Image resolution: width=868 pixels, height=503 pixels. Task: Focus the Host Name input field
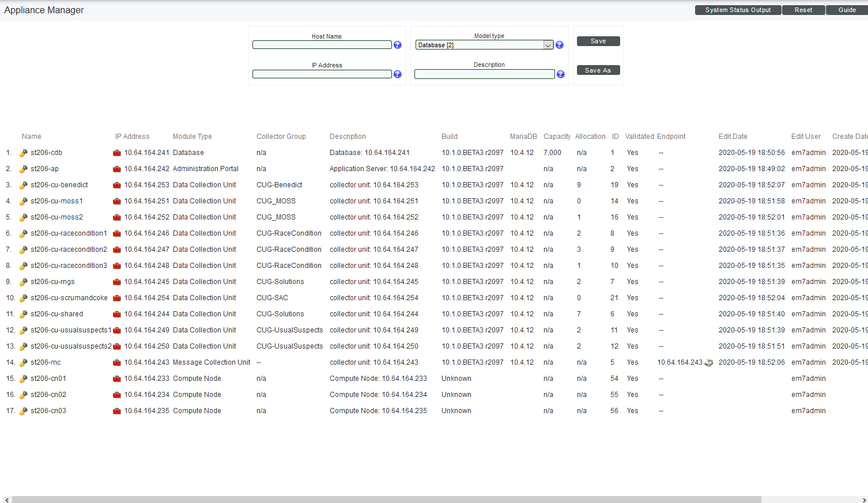322,45
